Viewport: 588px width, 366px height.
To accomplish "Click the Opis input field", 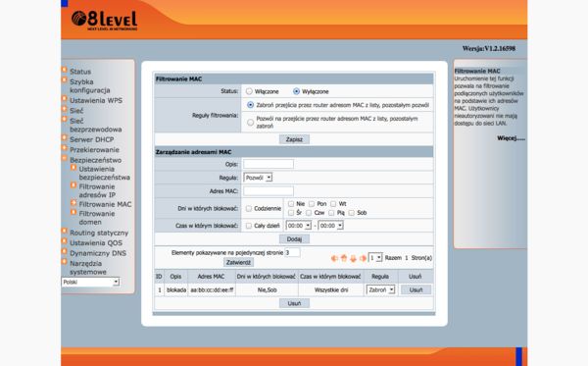I will tap(269, 164).
